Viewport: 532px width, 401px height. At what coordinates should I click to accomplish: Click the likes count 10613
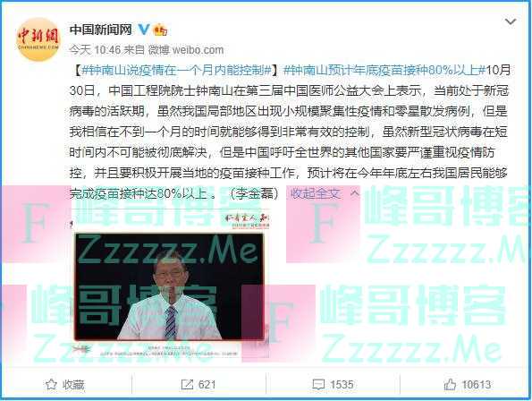coord(477,385)
